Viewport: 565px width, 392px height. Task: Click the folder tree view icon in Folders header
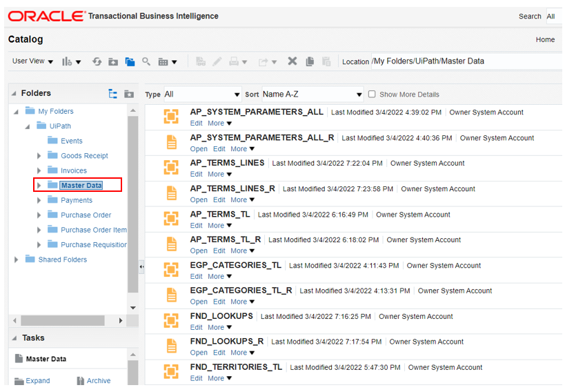(x=113, y=94)
